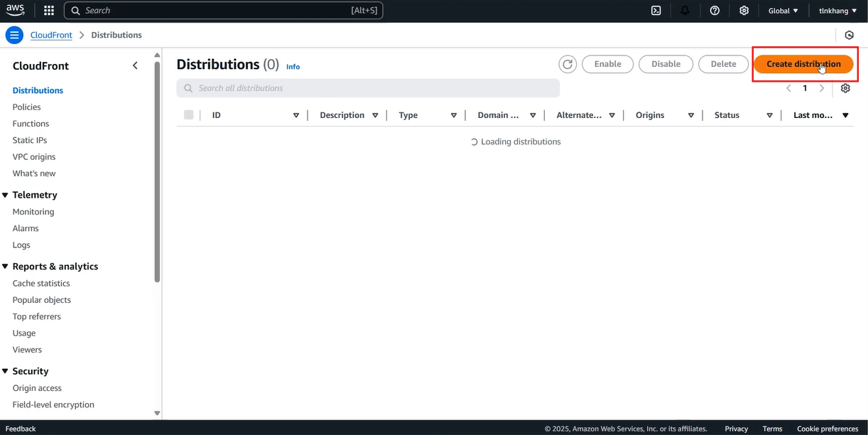Screen dimensions: 868x435
Task: Focus the Search all distributions field
Action: coord(368,88)
